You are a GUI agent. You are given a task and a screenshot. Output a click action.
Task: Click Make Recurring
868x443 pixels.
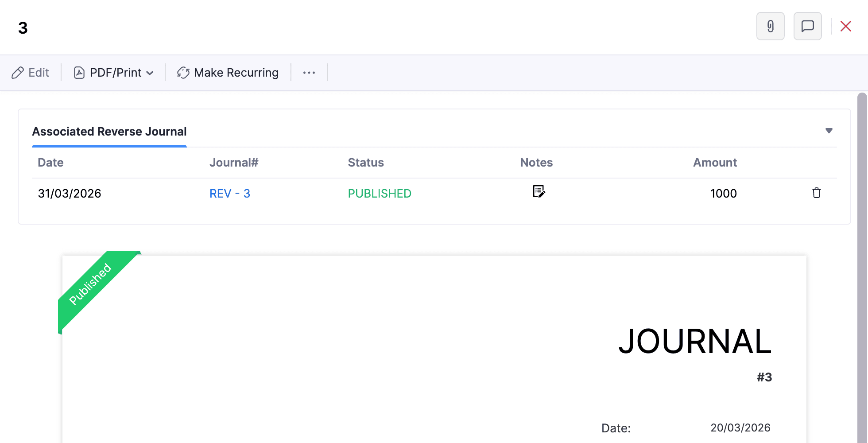pos(228,73)
